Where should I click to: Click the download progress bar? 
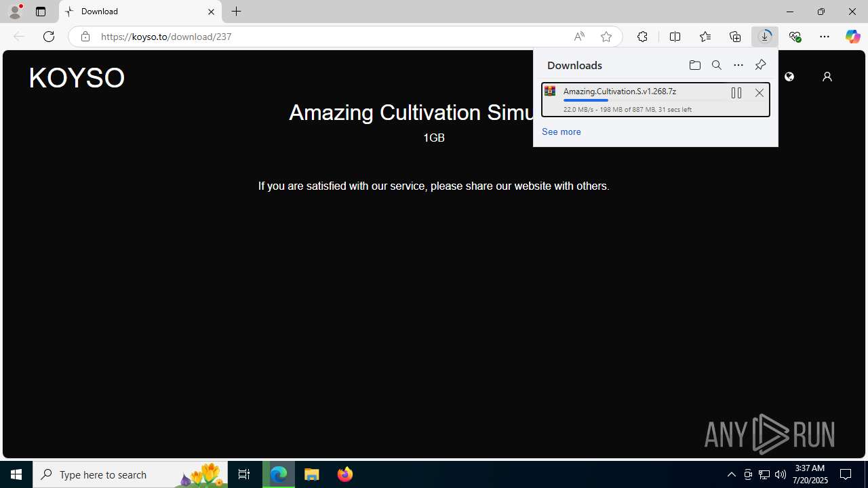[x=644, y=100]
